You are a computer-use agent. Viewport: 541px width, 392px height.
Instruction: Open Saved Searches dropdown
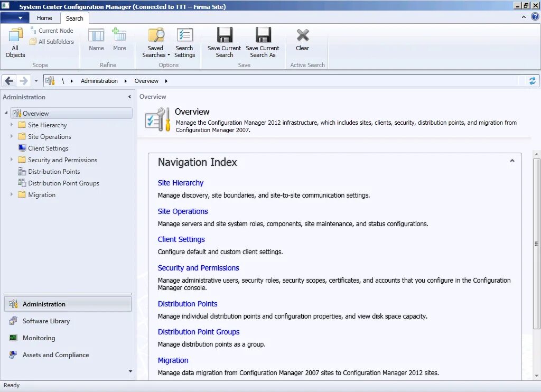coord(156,43)
